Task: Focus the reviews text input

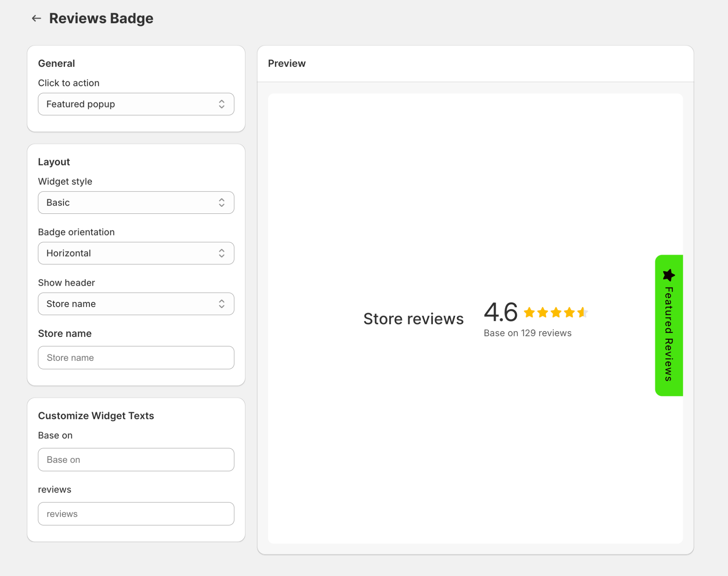Action: 136,513
